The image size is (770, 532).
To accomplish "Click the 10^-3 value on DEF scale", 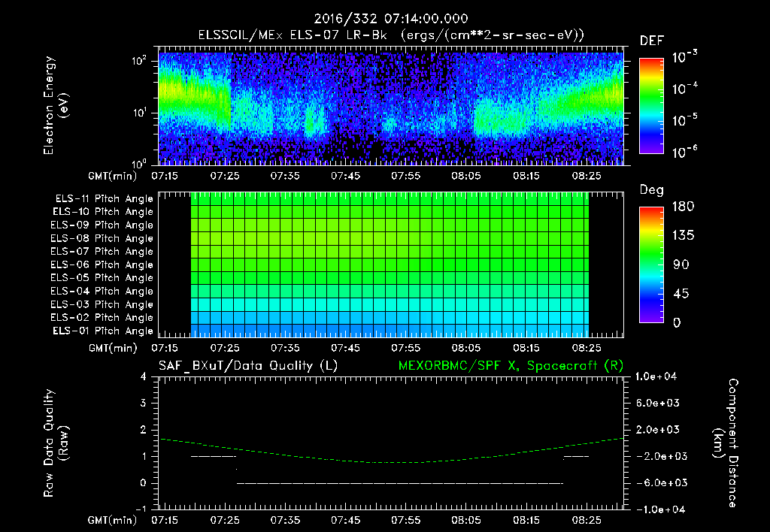I will point(684,57).
